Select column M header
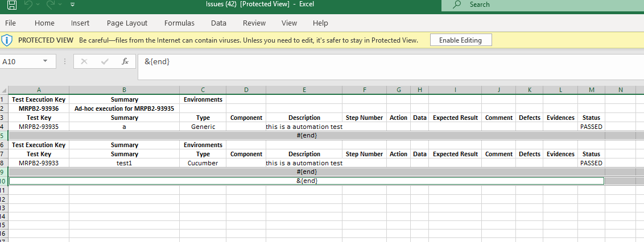644x242 pixels. 591,90
